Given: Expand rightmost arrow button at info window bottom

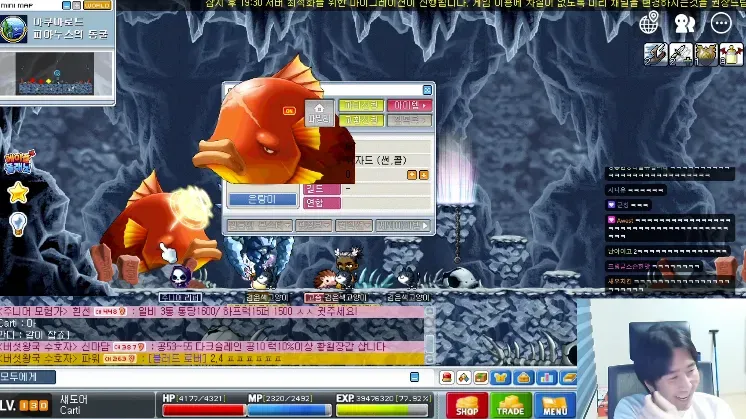Looking at the screenshot, I should coord(402,225).
